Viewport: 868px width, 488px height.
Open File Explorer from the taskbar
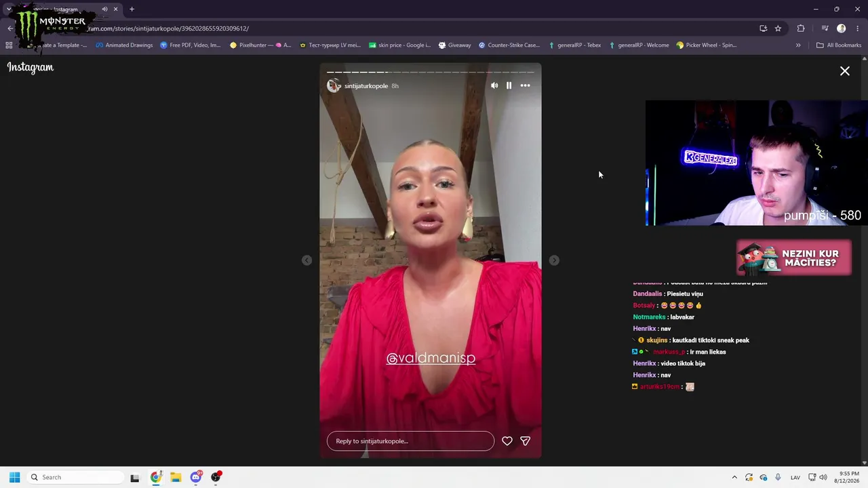[x=176, y=477]
